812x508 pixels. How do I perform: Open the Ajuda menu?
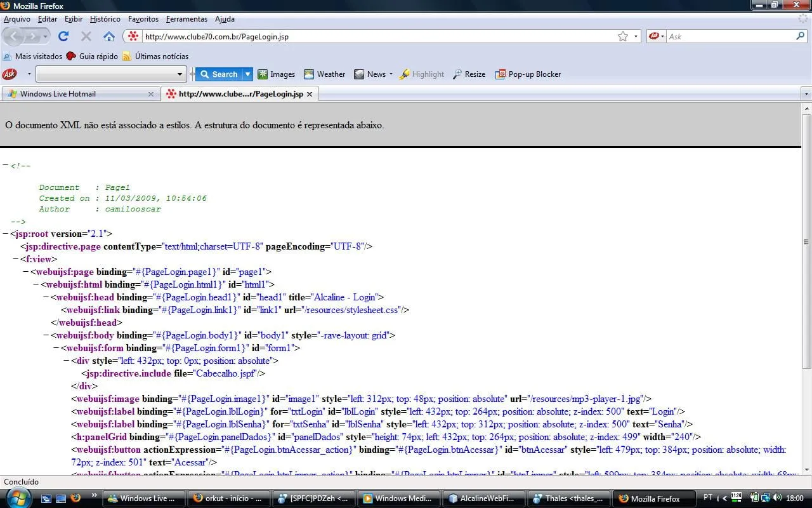pos(225,19)
